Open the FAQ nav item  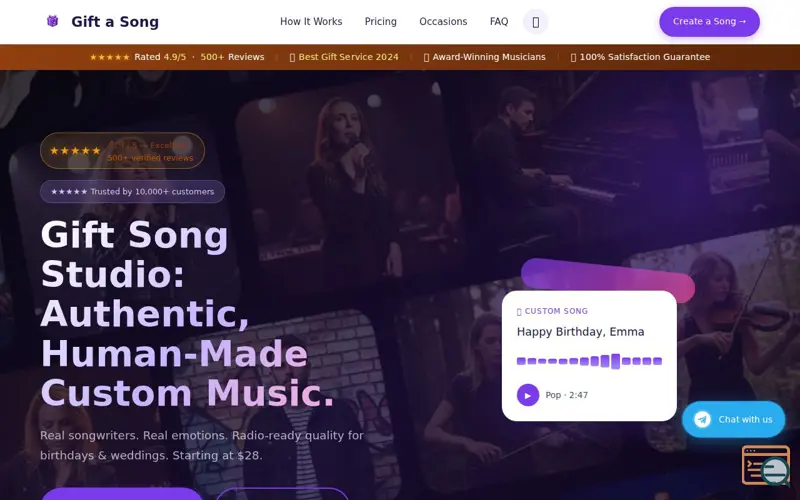pyautogui.click(x=498, y=21)
